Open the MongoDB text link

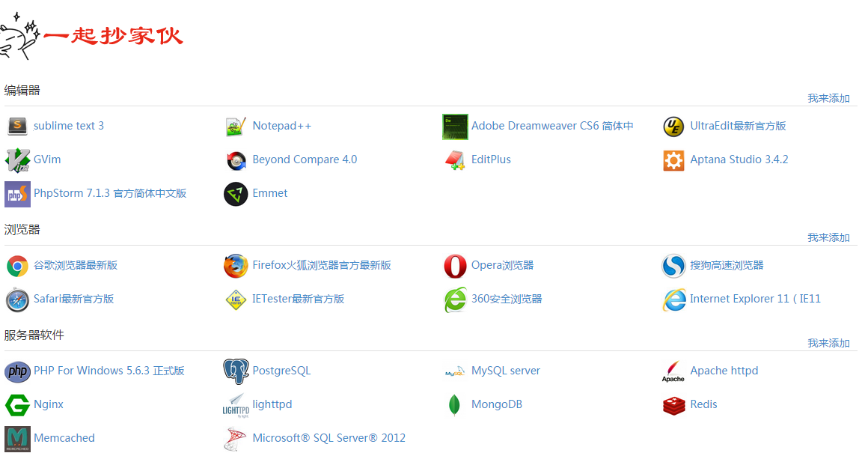[497, 405]
